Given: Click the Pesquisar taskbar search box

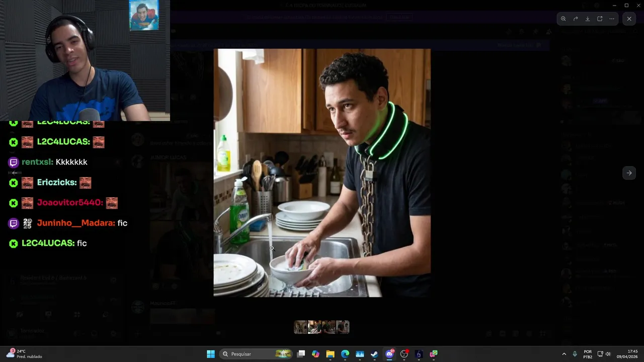Looking at the screenshot, I should [257, 354].
